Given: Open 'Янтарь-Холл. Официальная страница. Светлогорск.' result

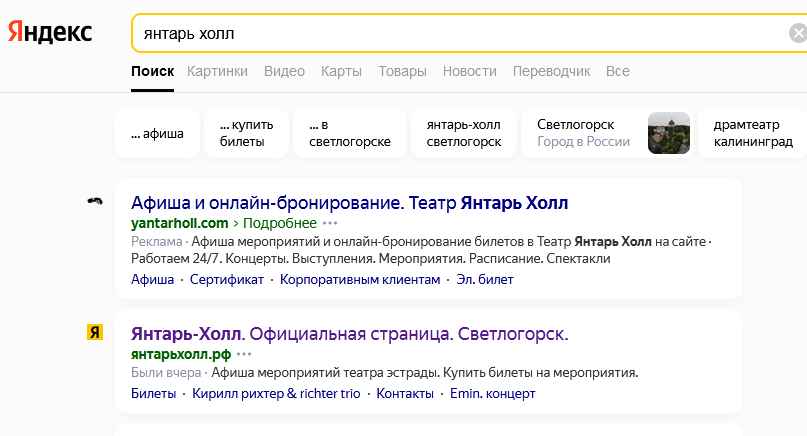Looking at the screenshot, I should point(349,334).
